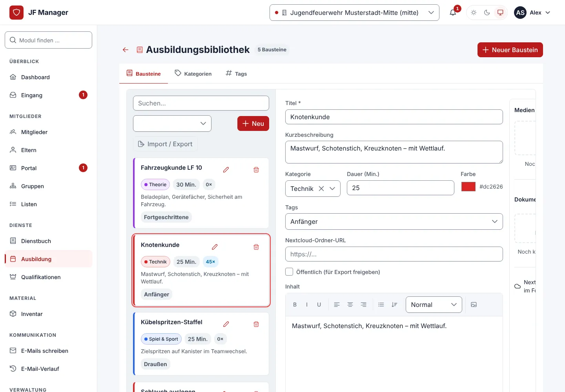Open the Normal text style dropdown
This screenshot has width=565, height=392.
click(x=434, y=305)
